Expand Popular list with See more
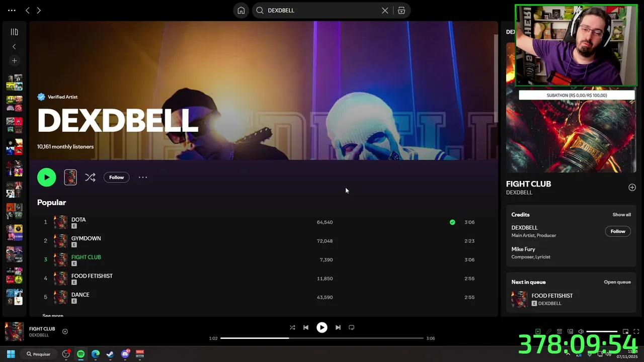 click(x=53, y=315)
